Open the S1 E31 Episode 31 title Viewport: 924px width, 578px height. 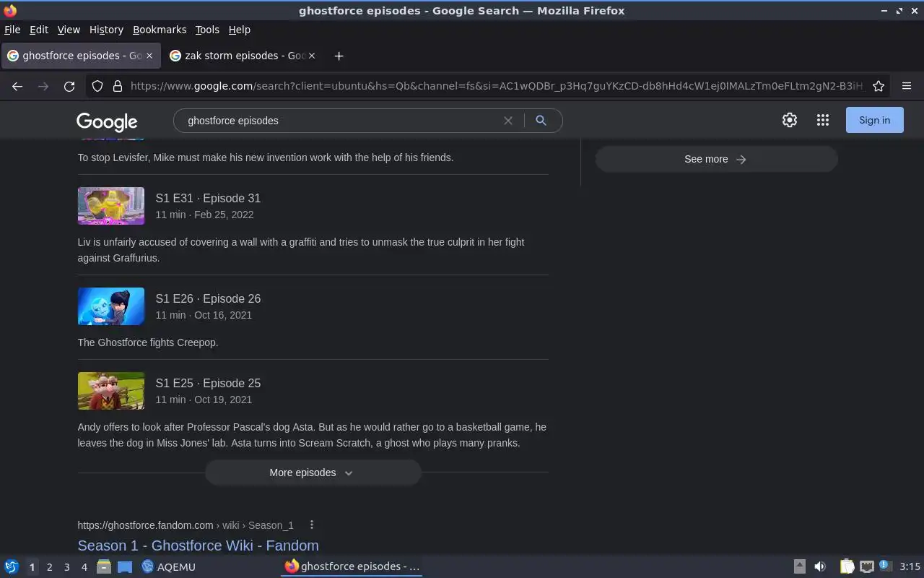(208, 198)
